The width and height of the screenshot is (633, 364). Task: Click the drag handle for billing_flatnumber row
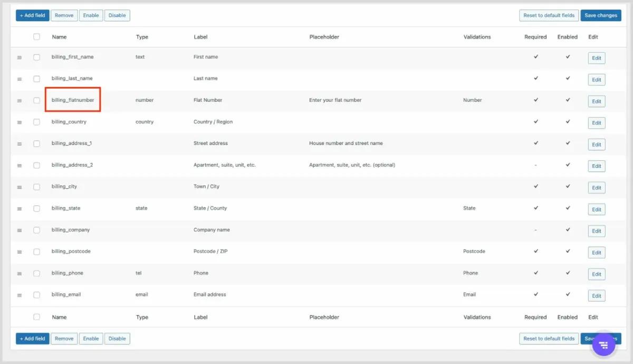pos(20,101)
